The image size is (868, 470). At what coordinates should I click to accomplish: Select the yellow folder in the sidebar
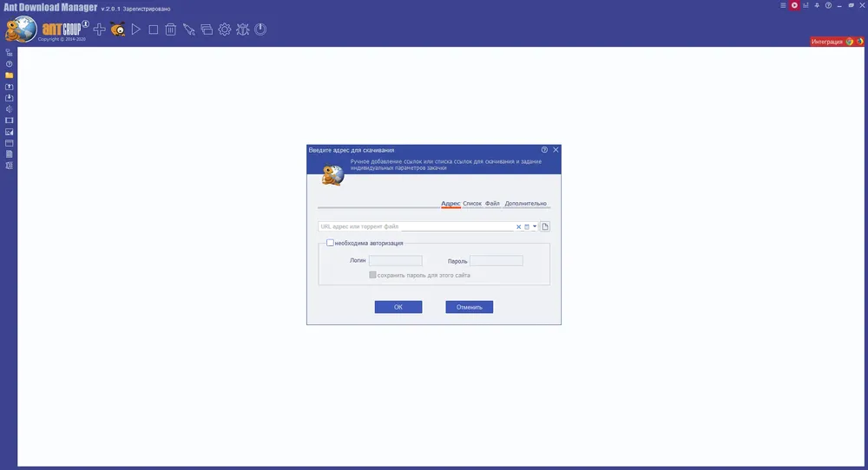click(9, 75)
